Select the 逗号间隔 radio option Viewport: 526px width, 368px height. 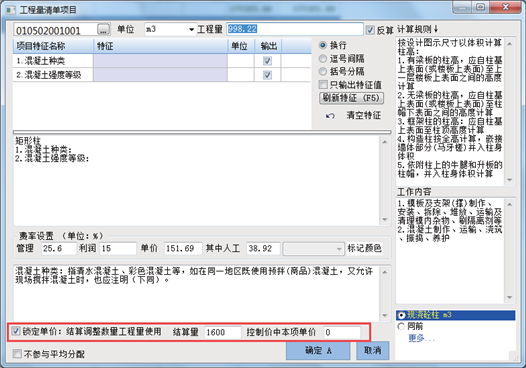(x=323, y=59)
